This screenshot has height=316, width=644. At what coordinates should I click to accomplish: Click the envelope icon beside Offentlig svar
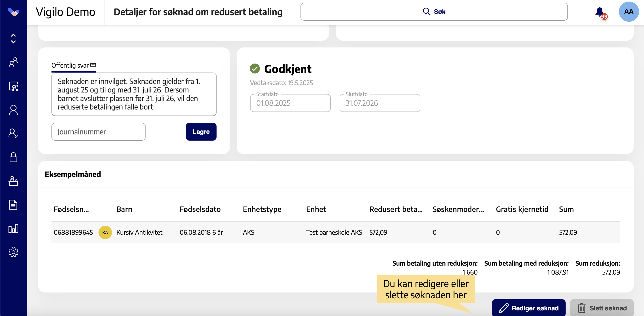pos(93,65)
